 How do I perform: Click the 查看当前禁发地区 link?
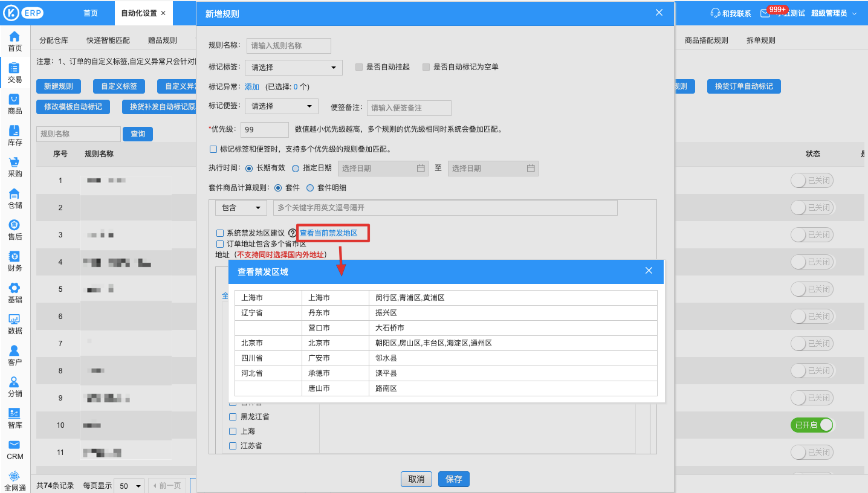329,233
